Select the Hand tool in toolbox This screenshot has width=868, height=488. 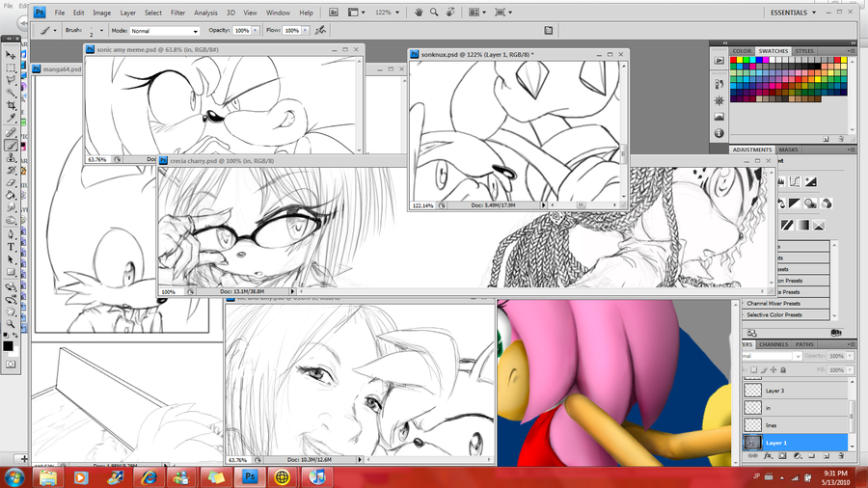(x=11, y=312)
